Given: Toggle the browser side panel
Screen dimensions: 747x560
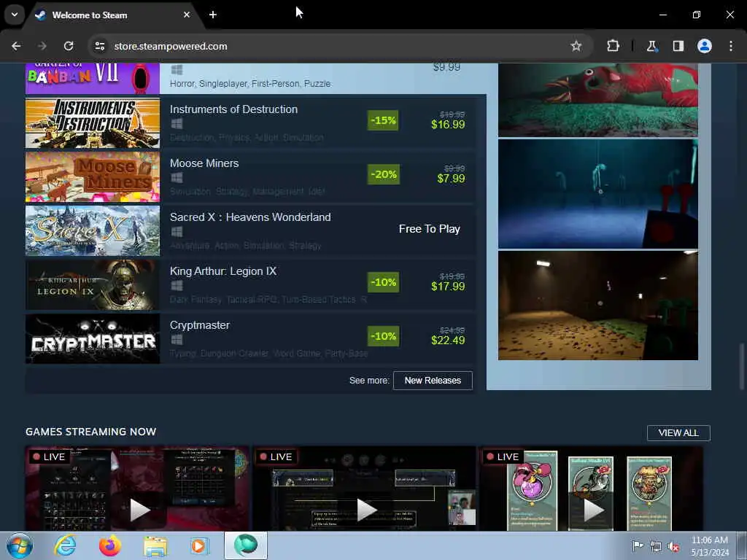Looking at the screenshot, I should click(678, 46).
